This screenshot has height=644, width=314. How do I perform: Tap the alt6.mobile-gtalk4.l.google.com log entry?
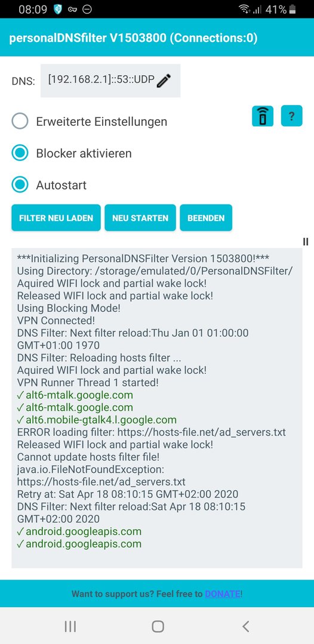[97, 420]
